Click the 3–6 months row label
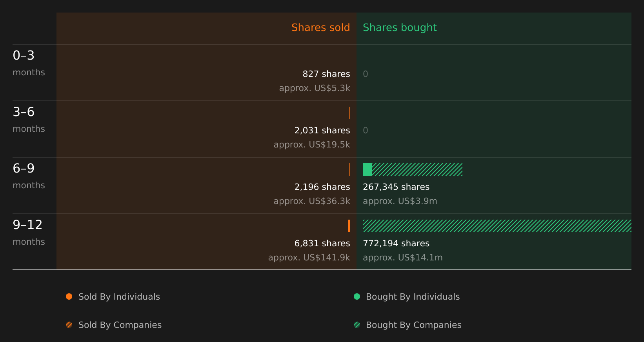Viewport: 644px width, 342px height. coord(29,120)
